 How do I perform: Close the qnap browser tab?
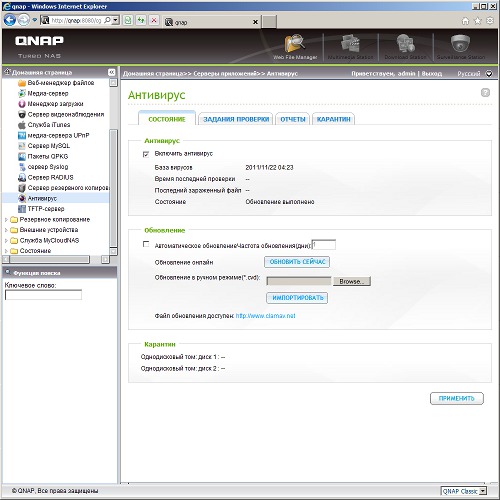coord(255,22)
